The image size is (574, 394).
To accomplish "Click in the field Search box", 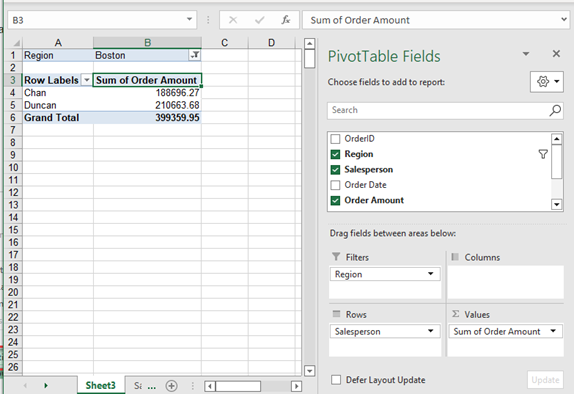I will pyautogui.click(x=438, y=110).
